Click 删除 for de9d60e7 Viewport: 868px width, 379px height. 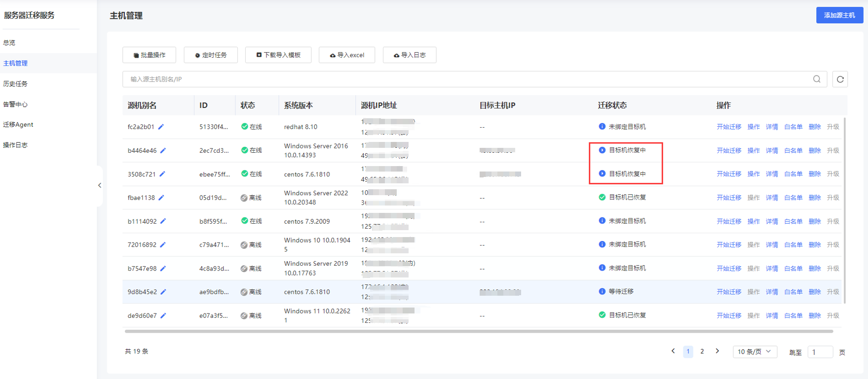[815, 315]
